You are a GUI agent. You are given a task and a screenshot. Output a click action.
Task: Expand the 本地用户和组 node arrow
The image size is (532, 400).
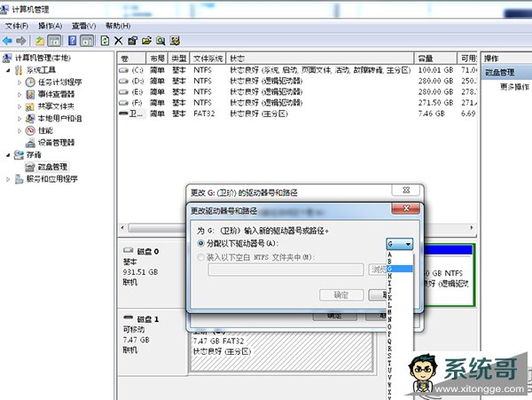[x=20, y=119]
